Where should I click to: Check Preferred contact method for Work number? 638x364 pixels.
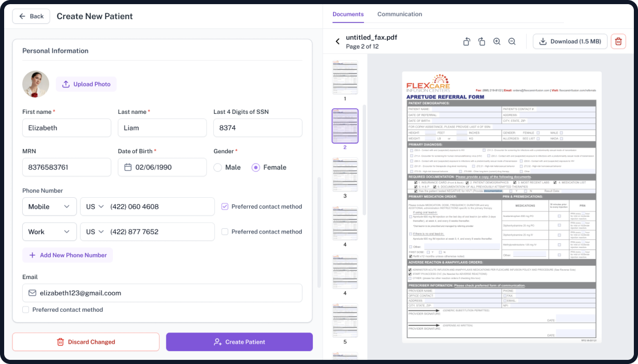coord(225,232)
